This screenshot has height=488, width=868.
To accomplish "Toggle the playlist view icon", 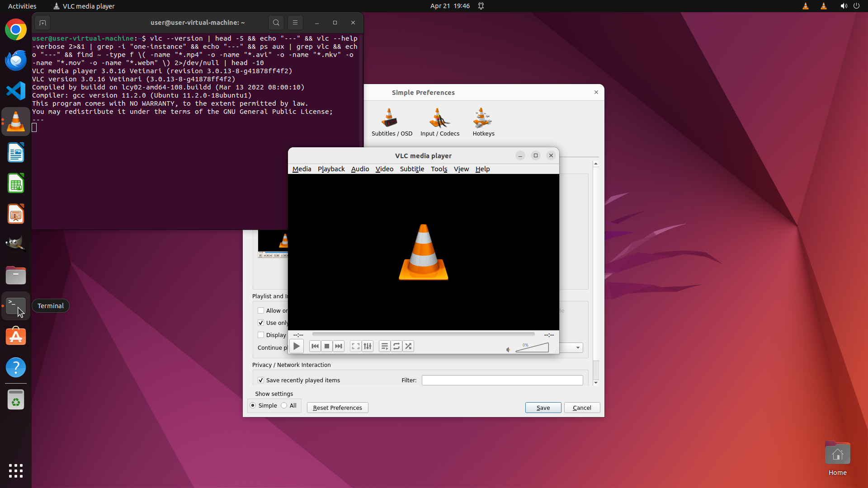I will click(384, 346).
